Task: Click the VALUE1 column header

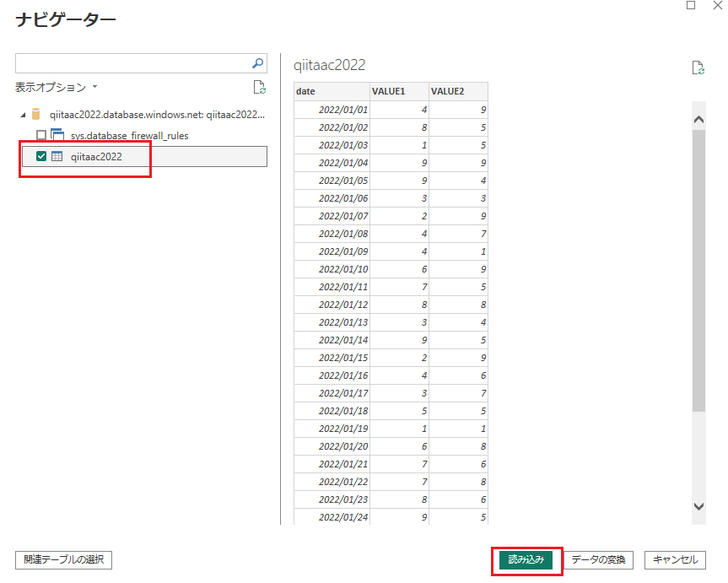Action: click(399, 91)
